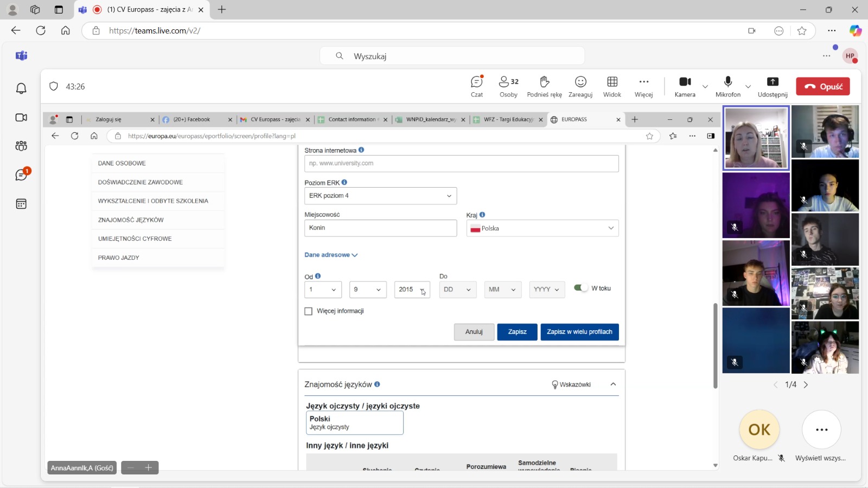Select PRAWO JAZDY in sidebar
Image resolution: width=868 pixels, height=488 pixels.
[158, 258]
